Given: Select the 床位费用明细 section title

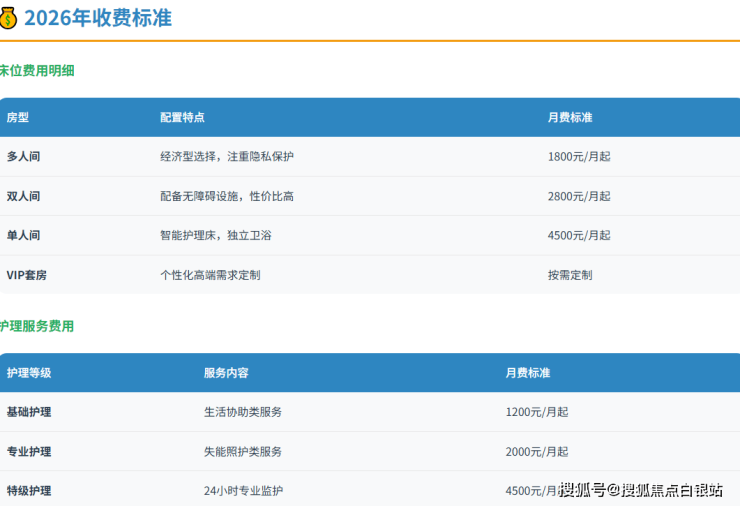Looking at the screenshot, I should tap(37, 71).
